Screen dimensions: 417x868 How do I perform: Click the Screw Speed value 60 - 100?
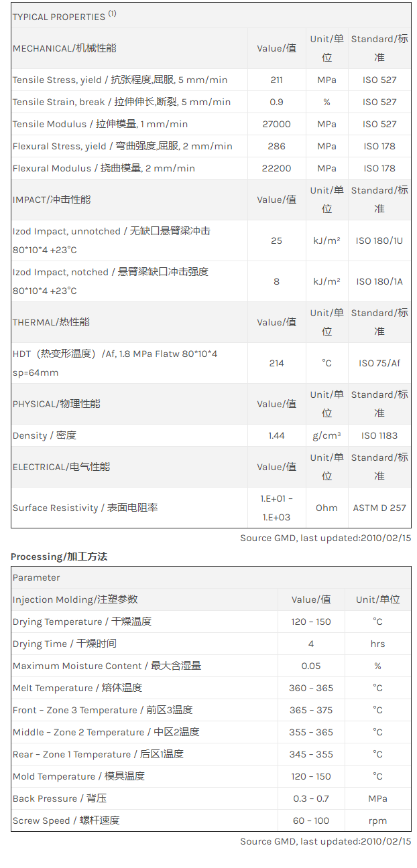coord(311,820)
